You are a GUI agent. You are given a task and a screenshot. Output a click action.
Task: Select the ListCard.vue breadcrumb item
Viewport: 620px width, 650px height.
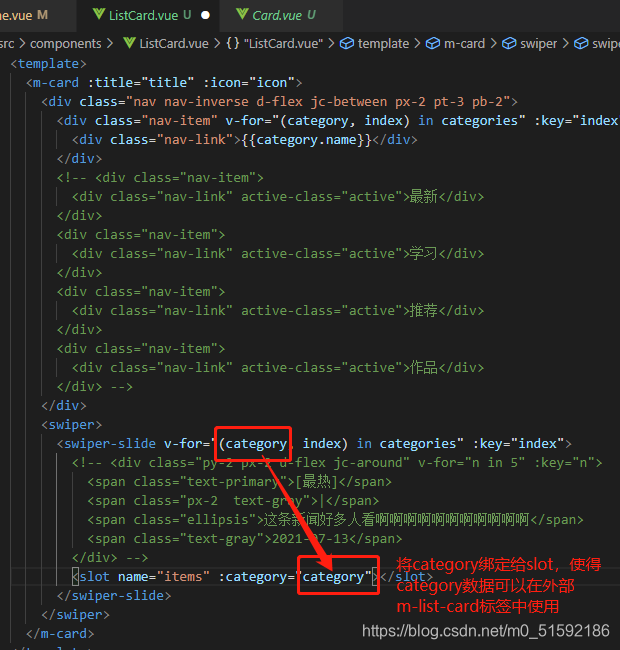click(x=174, y=44)
